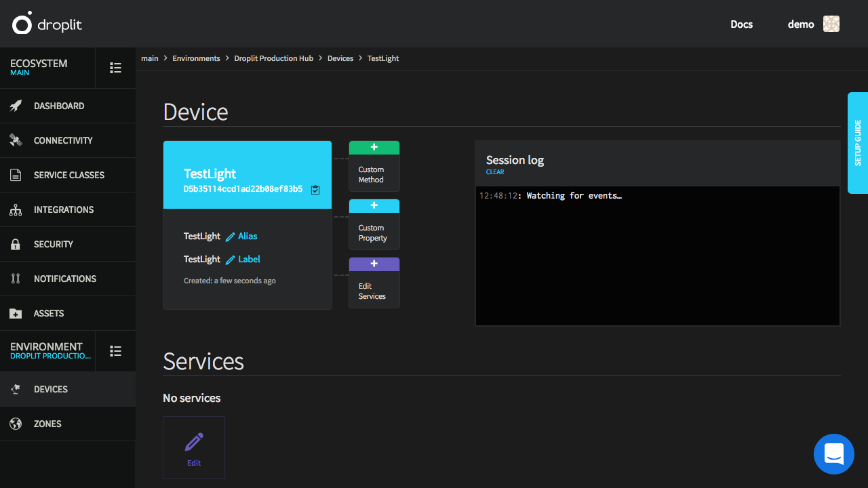Click Environments in the breadcrumb
Viewport: 868px width, 488px height.
(196, 58)
